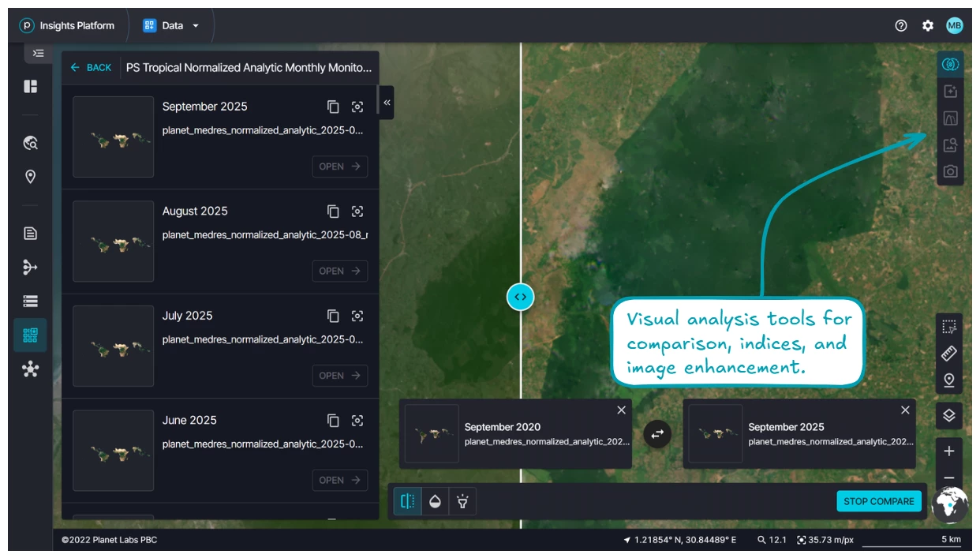Zoom in with the plus button
This screenshot has width=980, height=558.
point(949,451)
